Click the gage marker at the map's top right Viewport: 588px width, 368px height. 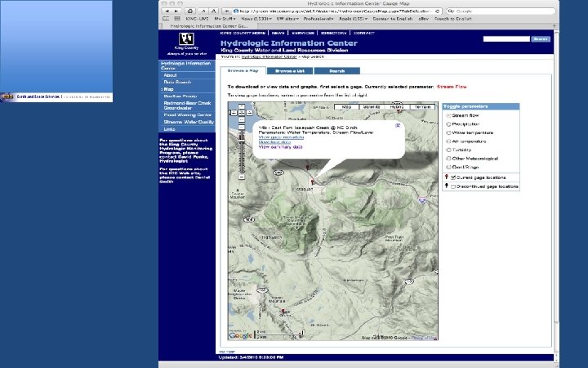399,110
